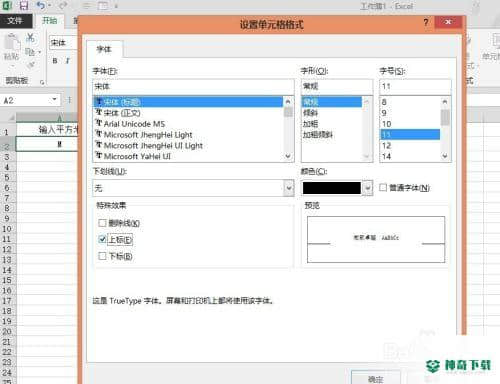Select 宋体 (标题) in font list
The height and width of the screenshot is (384, 500).
(x=188, y=102)
